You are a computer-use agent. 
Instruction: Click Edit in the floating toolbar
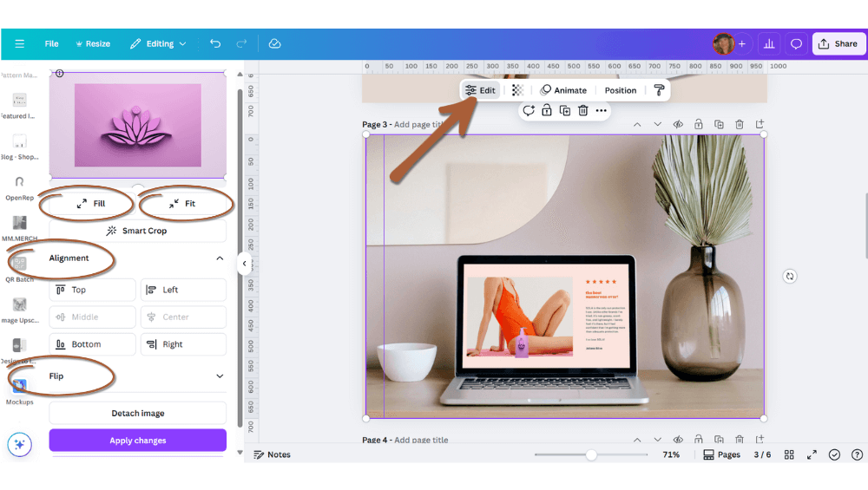click(481, 90)
